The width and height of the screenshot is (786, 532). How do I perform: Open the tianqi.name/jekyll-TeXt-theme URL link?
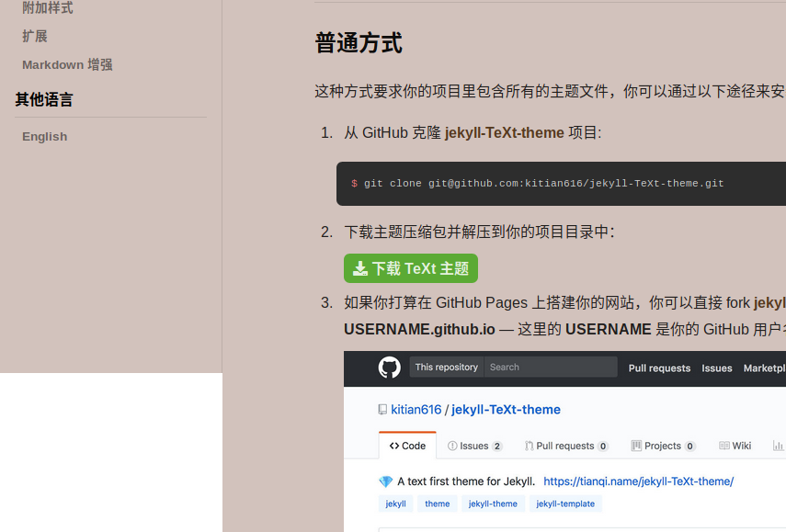(x=638, y=481)
